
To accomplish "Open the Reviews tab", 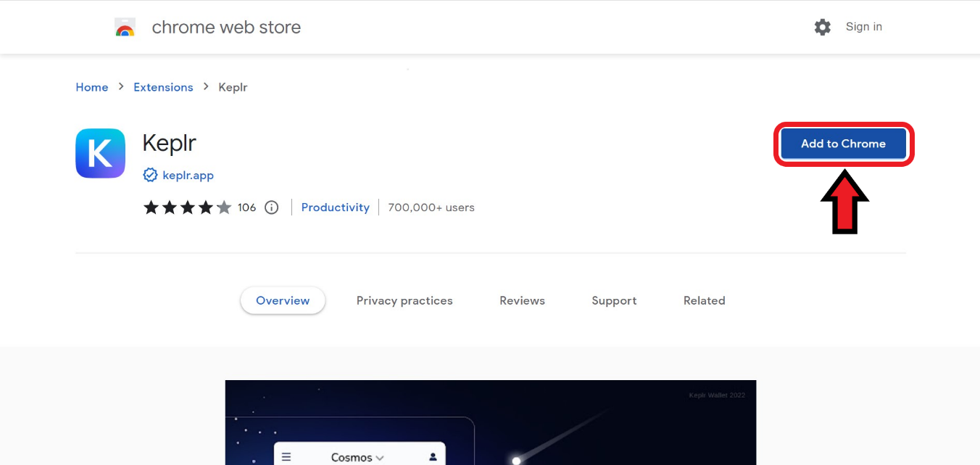I will tap(522, 300).
